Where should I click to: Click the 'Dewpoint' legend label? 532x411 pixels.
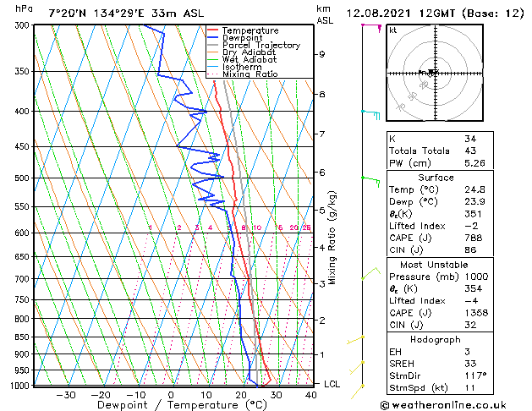point(242,38)
